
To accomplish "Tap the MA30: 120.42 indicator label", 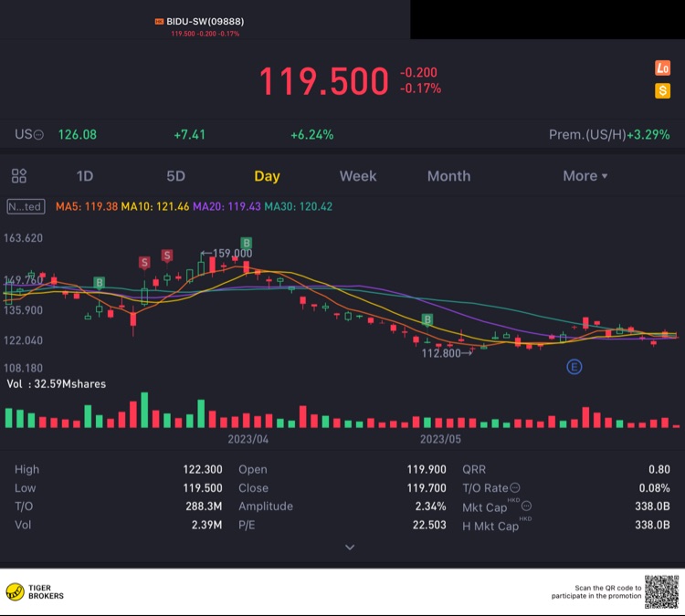I will pyautogui.click(x=299, y=206).
